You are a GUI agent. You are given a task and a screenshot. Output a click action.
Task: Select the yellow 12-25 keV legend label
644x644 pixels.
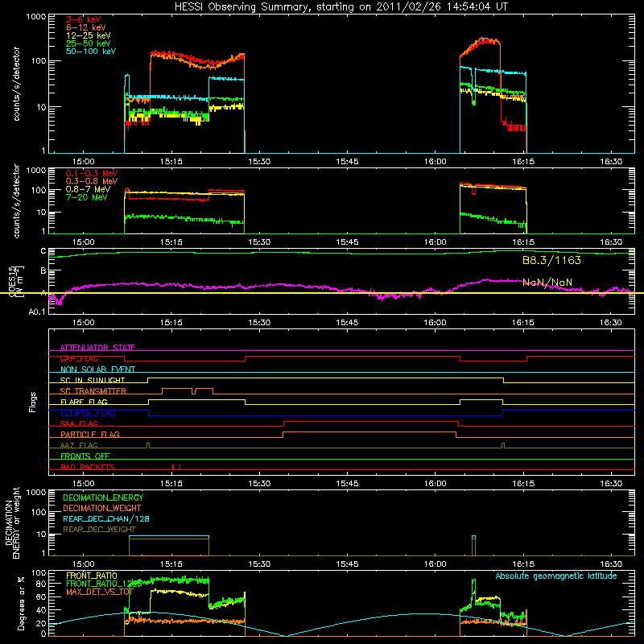pyautogui.click(x=88, y=35)
